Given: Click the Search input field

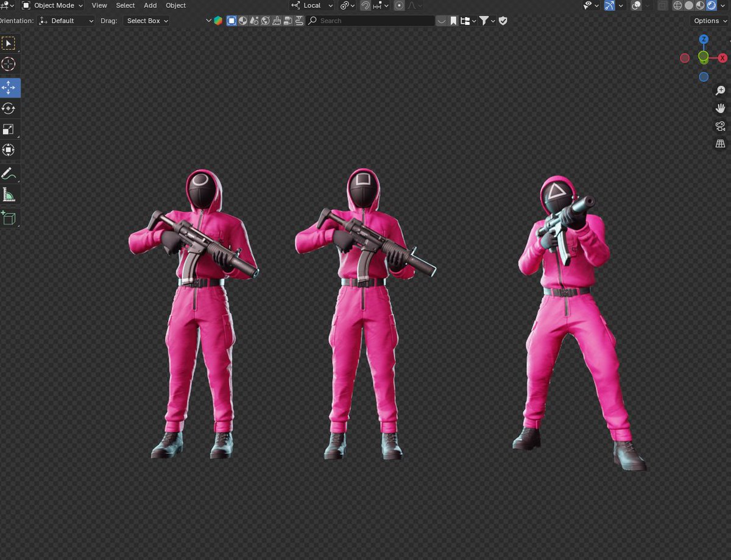Looking at the screenshot, I should (x=370, y=21).
